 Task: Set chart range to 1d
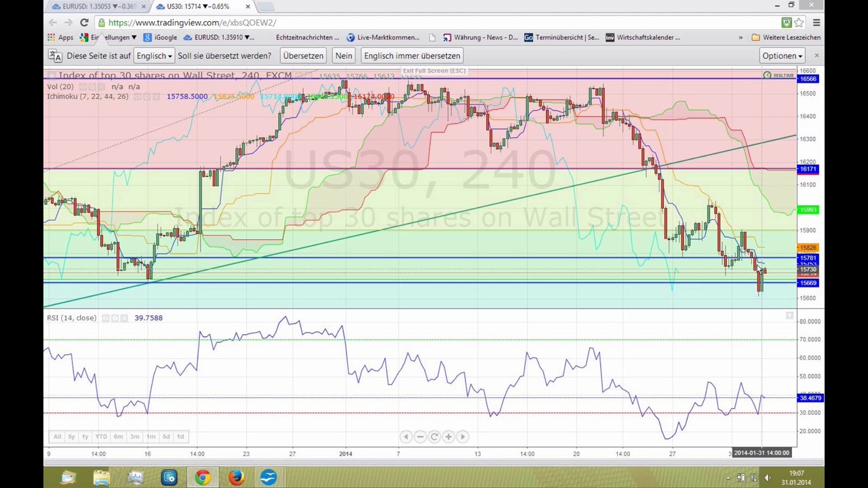coord(180,436)
